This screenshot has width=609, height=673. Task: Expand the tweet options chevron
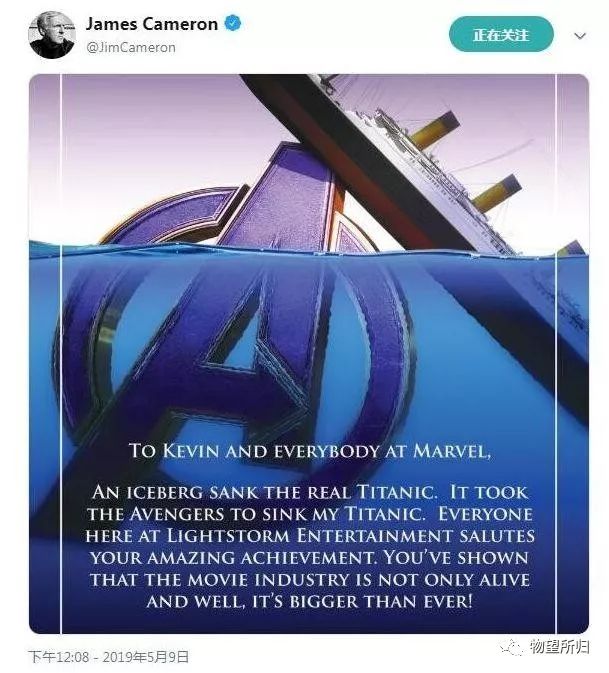point(580,36)
